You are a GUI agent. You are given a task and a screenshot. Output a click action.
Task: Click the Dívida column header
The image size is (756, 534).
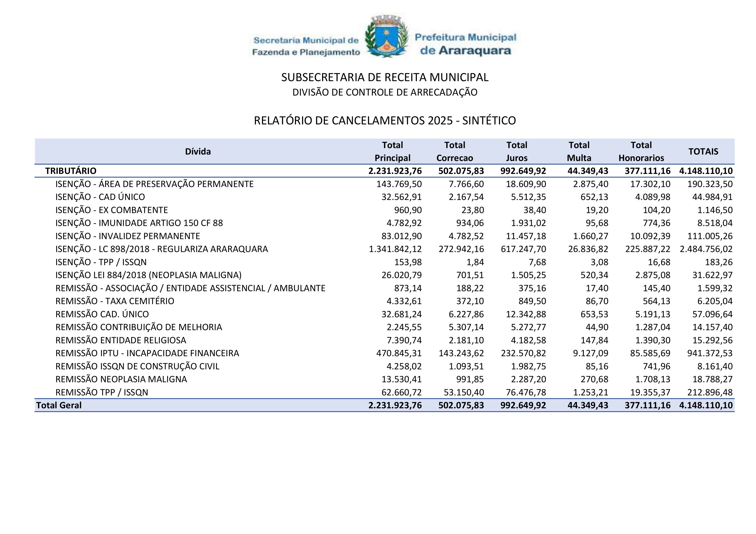[198, 151]
